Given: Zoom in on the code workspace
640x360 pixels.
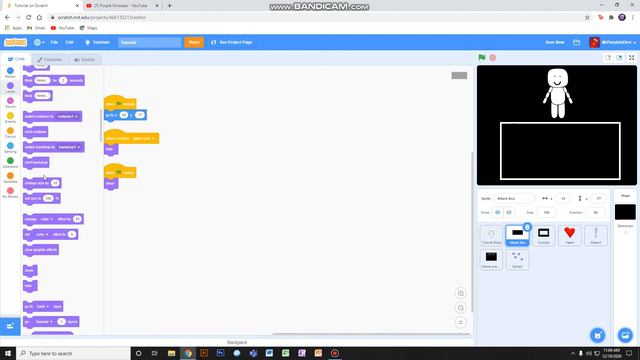Looking at the screenshot, I should 460,293.
